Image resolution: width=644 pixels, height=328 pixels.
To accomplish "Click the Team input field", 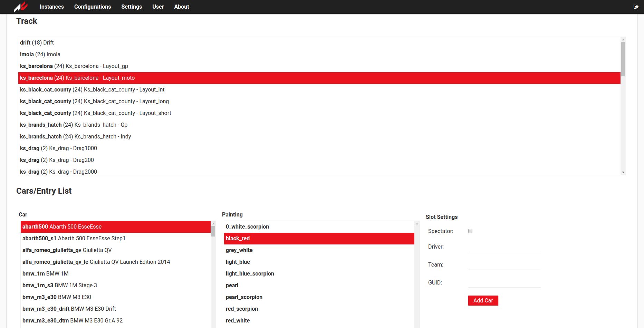I will tap(504, 265).
